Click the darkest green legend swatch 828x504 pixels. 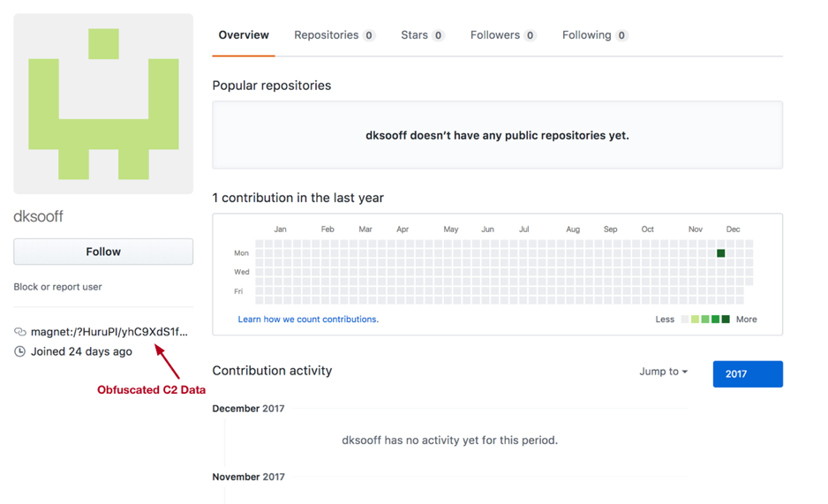(x=726, y=320)
